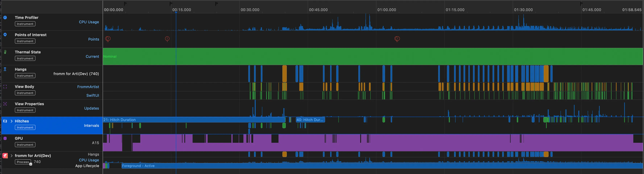Click the GPU chip icon
Viewport: 644px width, 174px height.
(5, 138)
